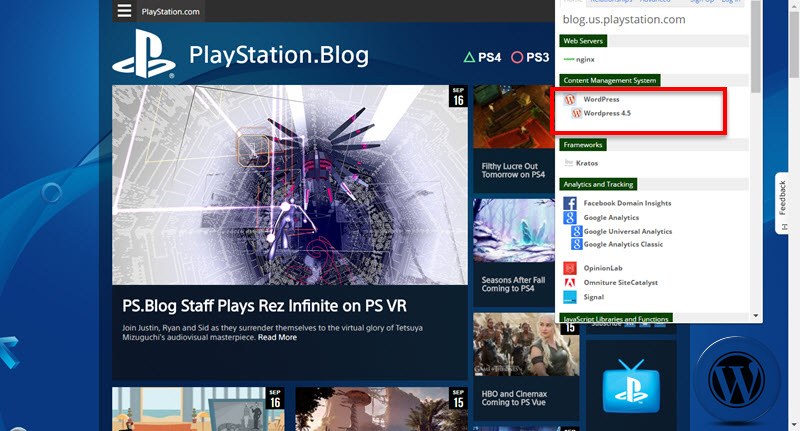This screenshot has height=431, width=800.
Task: Click the nginx entry text
Action: pyautogui.click(x=585, y=59)
